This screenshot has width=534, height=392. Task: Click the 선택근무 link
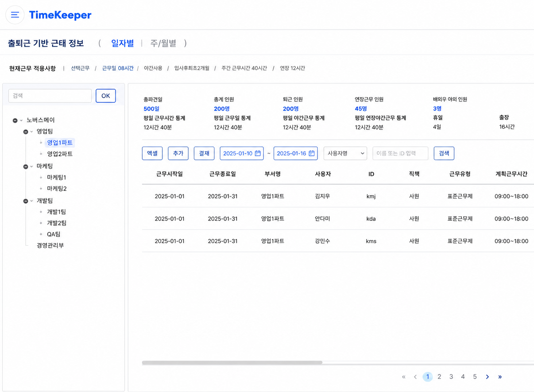pyautogui.click(x=80, y=68)
